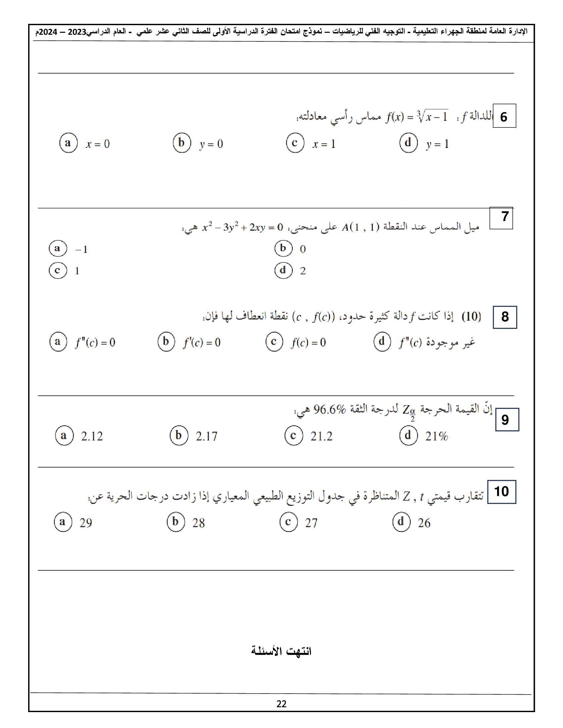This screenshot has height=728, width=563.
Task: Select option a, 29, in question 10
Action: [x=63, y=522]
